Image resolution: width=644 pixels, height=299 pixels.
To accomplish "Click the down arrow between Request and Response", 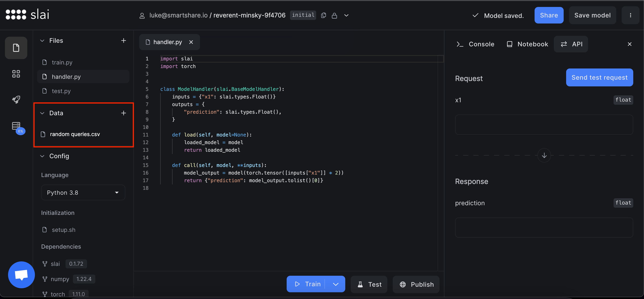I will pyautogui.click(x=544, y=155).
